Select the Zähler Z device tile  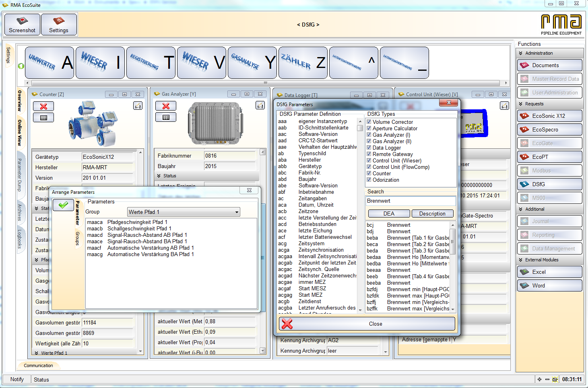pyautogui.click(x=303, y=63)
